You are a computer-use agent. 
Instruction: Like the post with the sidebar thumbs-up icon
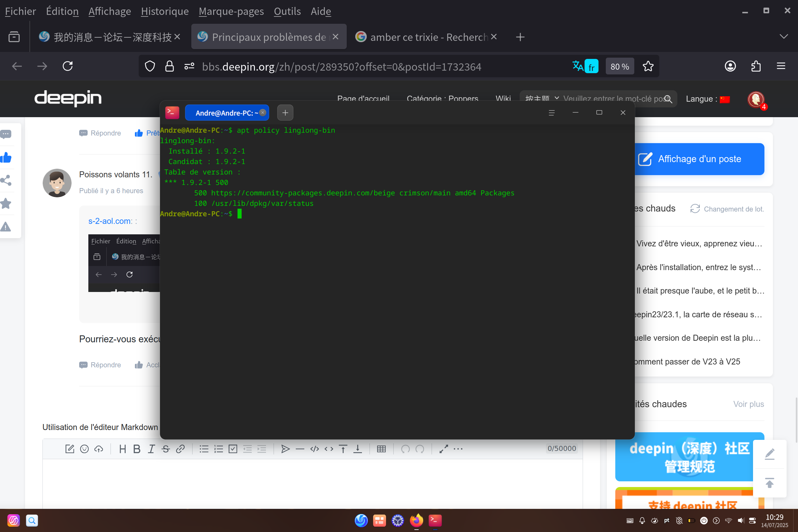click(x=6, y=157)
